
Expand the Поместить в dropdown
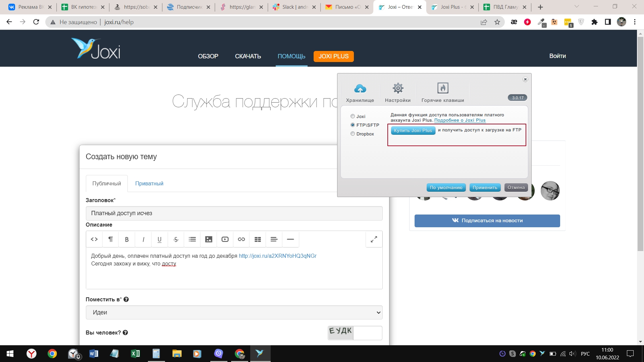234,312
